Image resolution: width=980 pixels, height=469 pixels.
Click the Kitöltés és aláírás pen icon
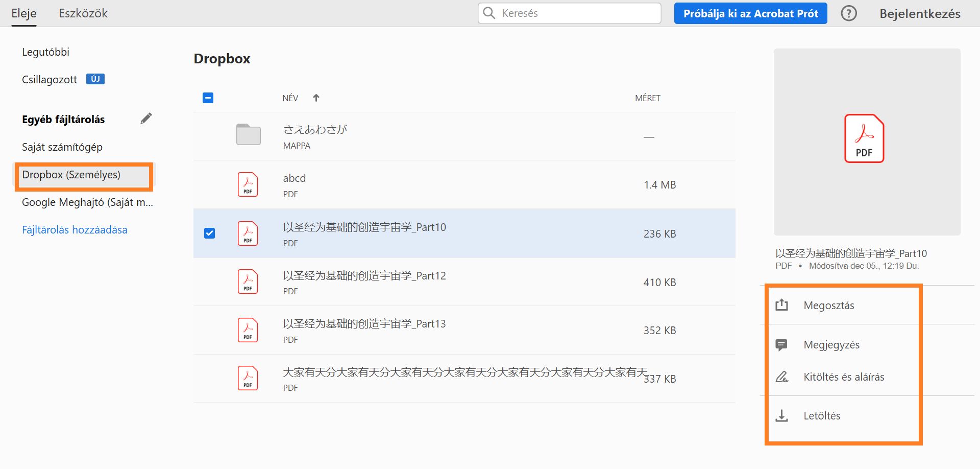781,377
